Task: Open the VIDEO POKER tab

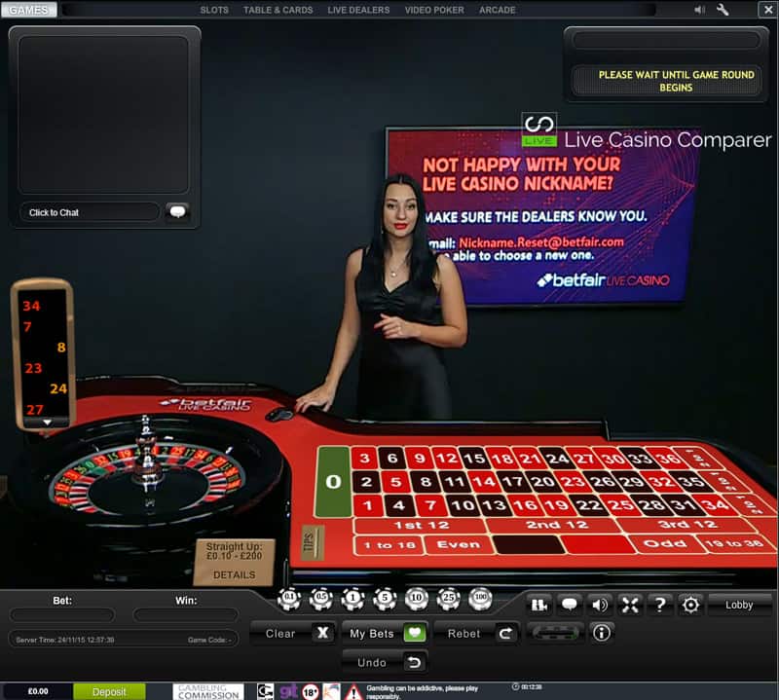Action: [434, 10]
